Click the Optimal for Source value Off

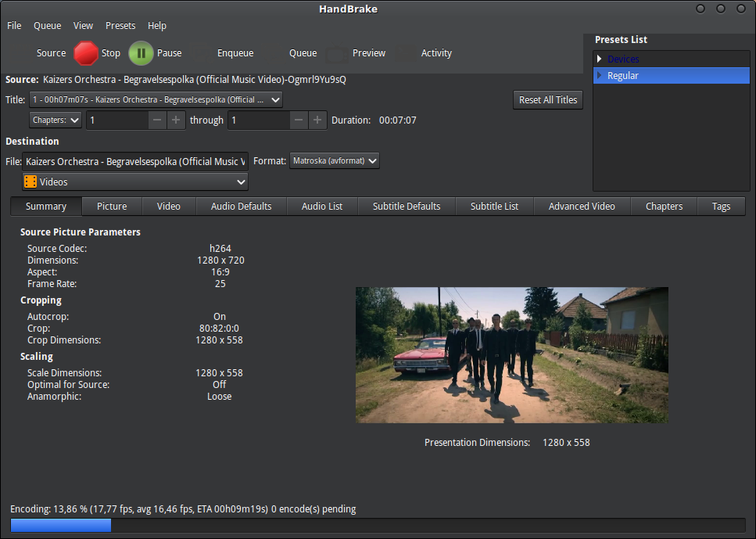(x=220, y=385)
